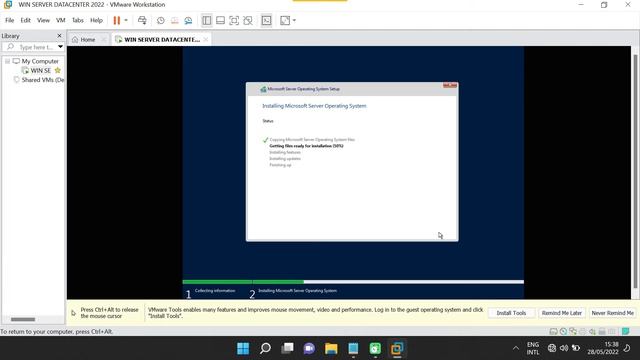Toggle the library sidebar view
The image size is (640, 360).
pos(207,20)
